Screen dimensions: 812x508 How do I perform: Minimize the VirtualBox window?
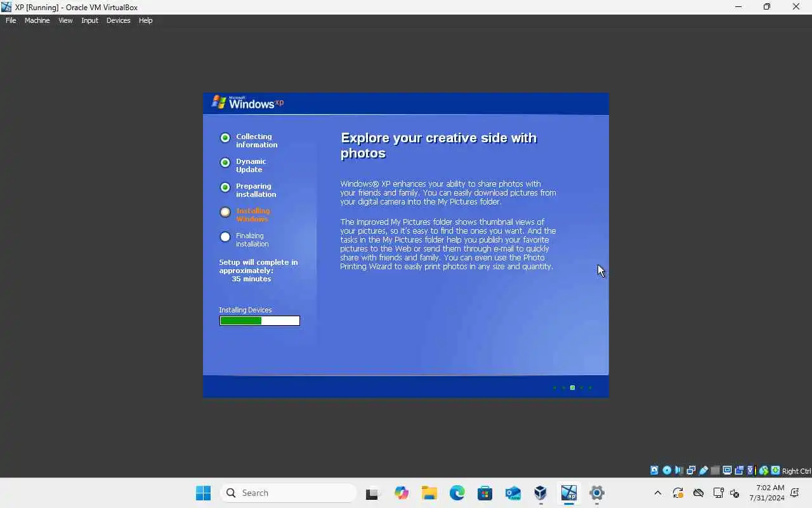pos(738,7)
